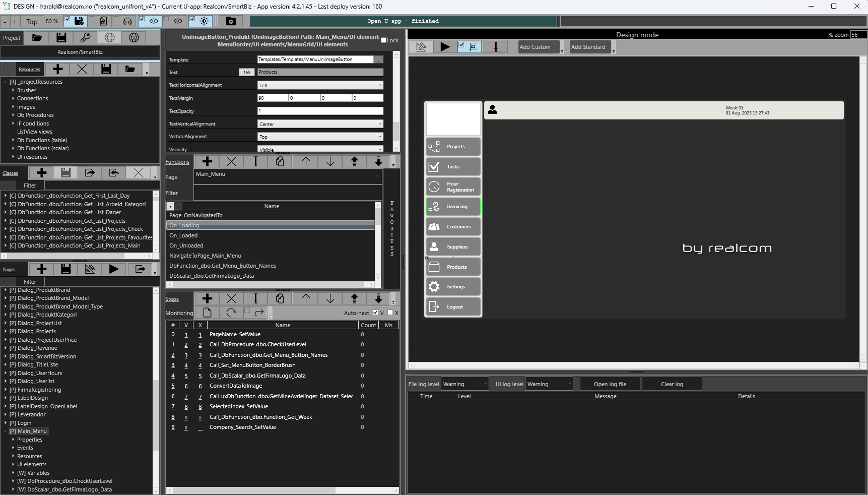868x495 pixels.
Task: Click Monitoring new-document icon
Action: click(207, 313)
